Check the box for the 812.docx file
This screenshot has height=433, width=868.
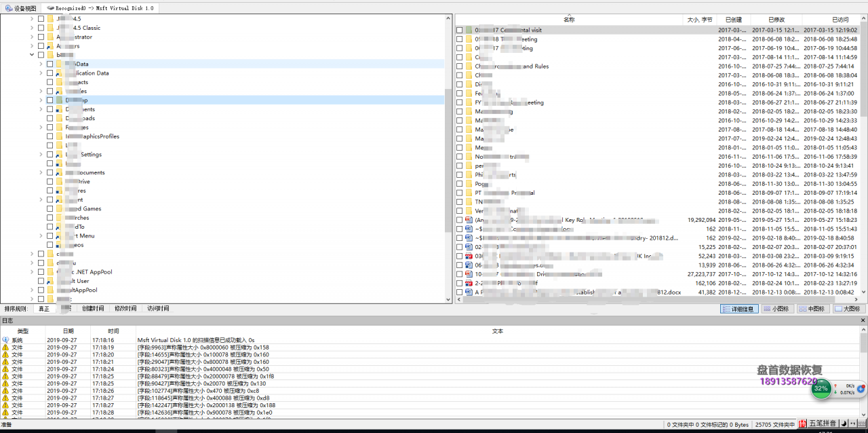pos(460,293)
